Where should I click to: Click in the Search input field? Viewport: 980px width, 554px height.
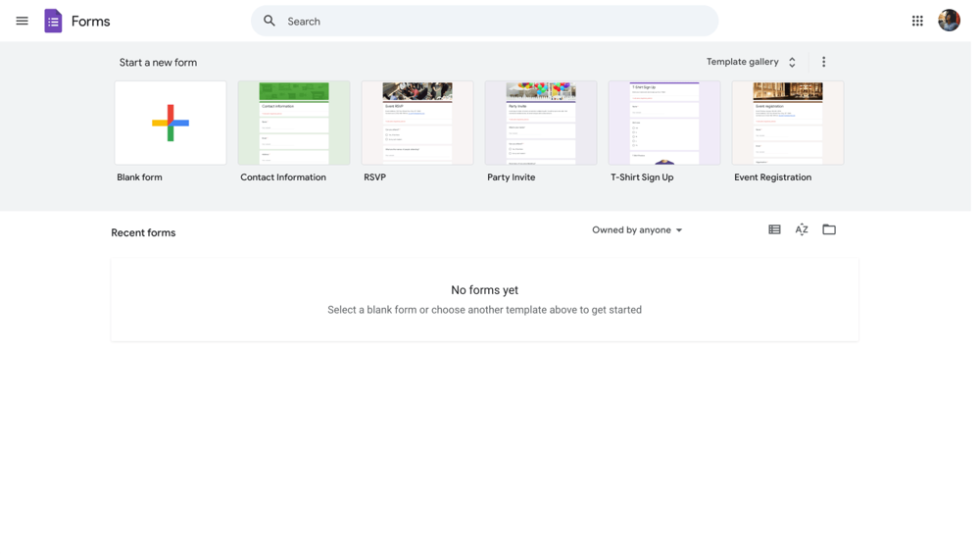[490, 21]
